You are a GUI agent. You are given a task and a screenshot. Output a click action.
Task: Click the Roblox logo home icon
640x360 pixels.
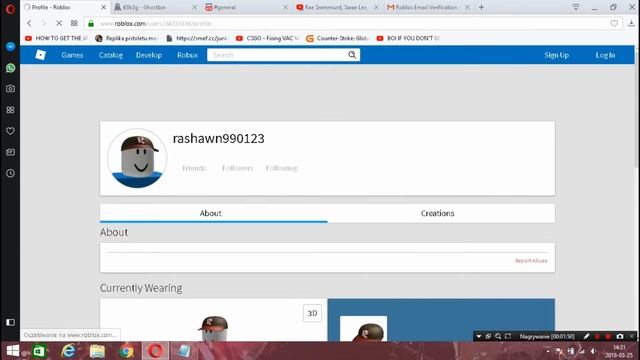coord(40,55)
